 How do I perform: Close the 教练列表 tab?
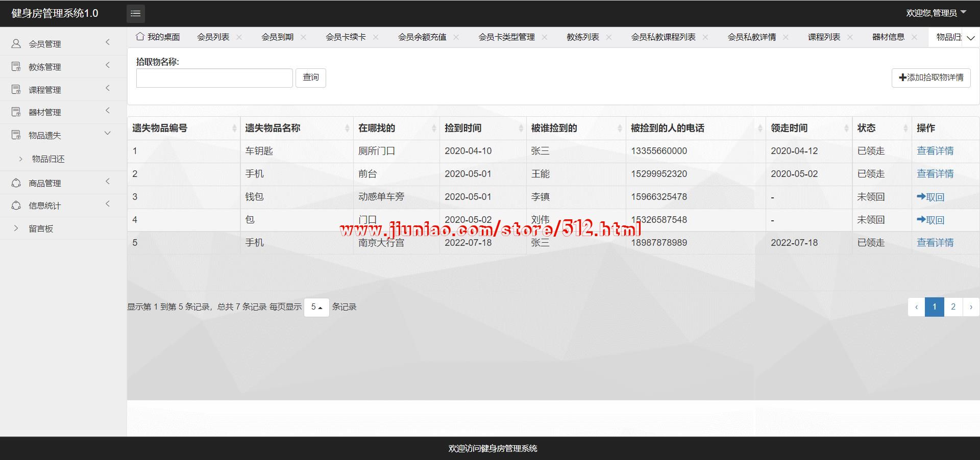[x=608, y=37]
